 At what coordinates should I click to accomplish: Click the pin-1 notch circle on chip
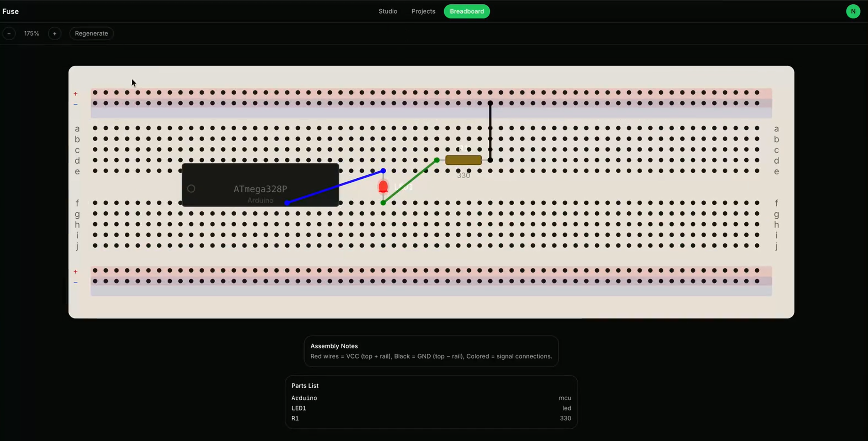191,189
